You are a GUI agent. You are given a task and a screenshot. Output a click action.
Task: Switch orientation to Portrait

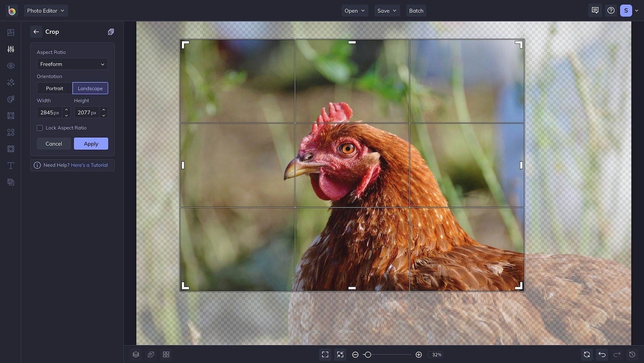click(54, 88)
